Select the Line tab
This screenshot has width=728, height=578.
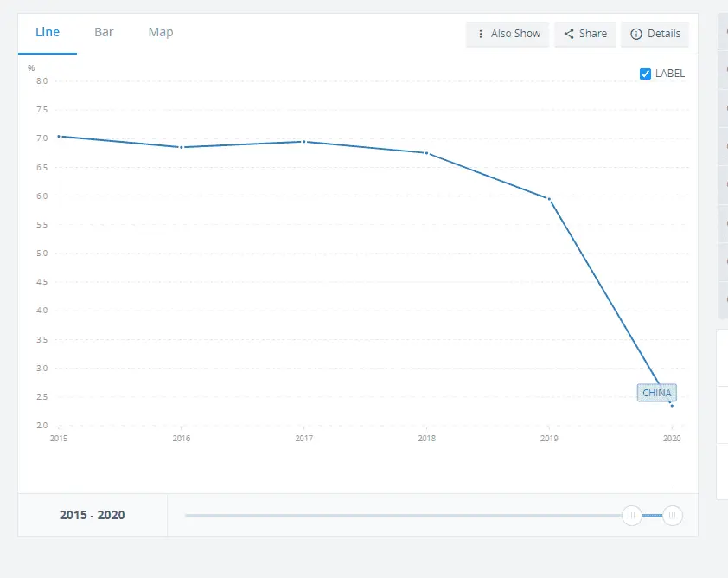(48, 32)
